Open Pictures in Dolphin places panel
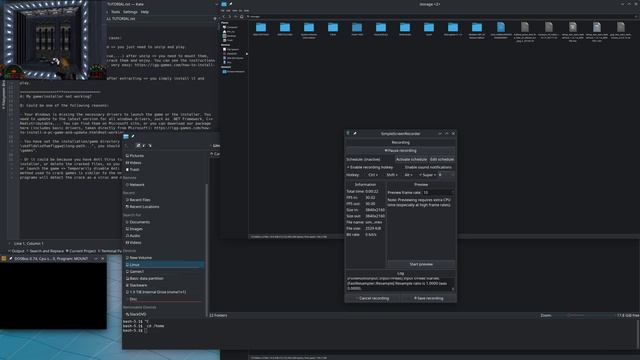This screenshot has width=640, height=360. point(135,156)
